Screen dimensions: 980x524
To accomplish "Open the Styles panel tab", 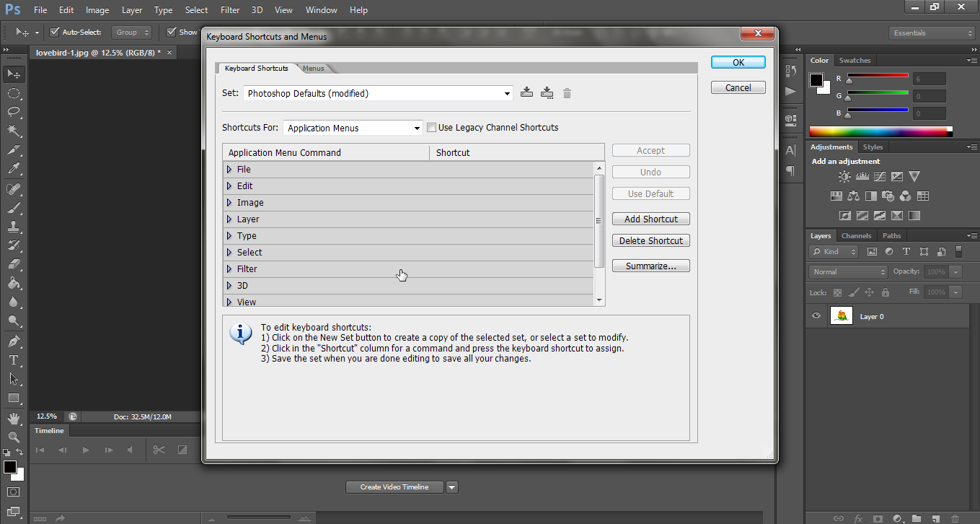I will click(873, 147).
